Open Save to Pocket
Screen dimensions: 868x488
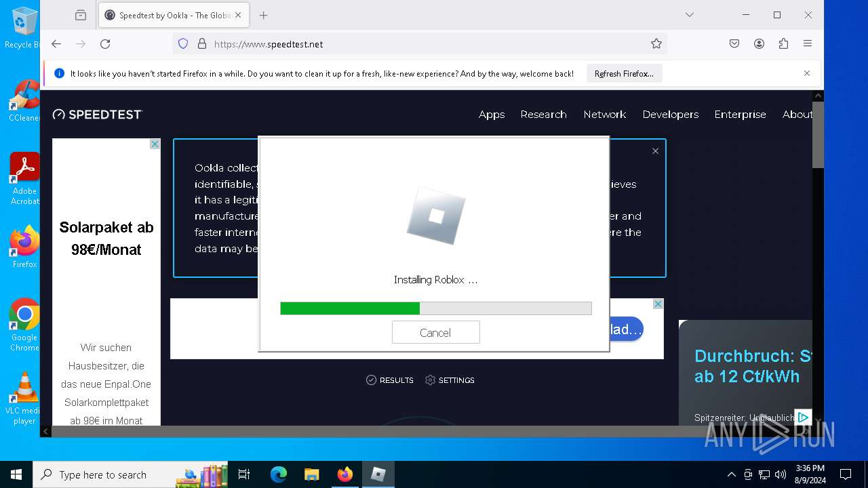point(734,43)
